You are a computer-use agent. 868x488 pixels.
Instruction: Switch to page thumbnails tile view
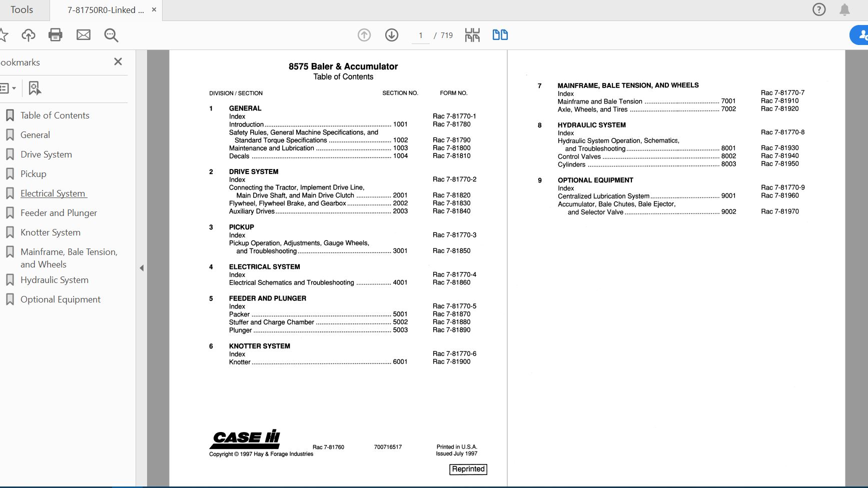point(472,35)
